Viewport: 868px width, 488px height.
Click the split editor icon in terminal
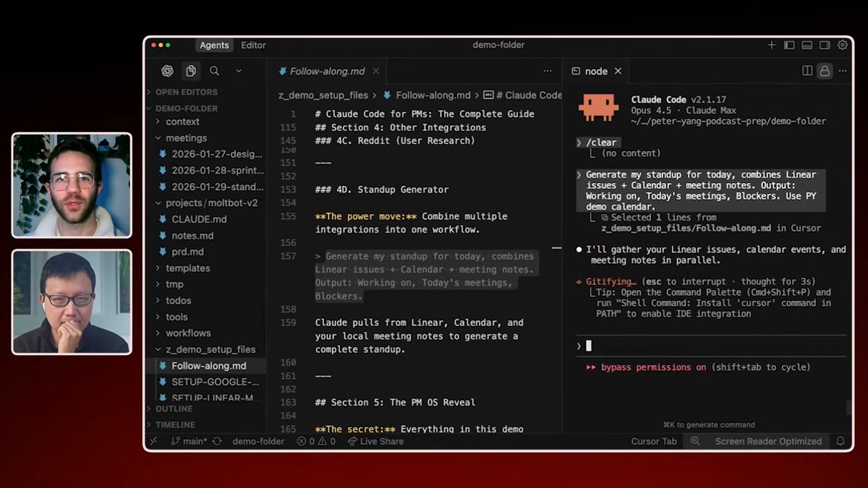point(807,71)
